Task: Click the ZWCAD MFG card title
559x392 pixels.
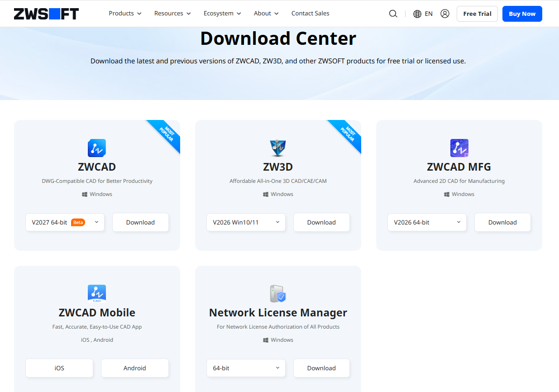Action: point(459,167)
